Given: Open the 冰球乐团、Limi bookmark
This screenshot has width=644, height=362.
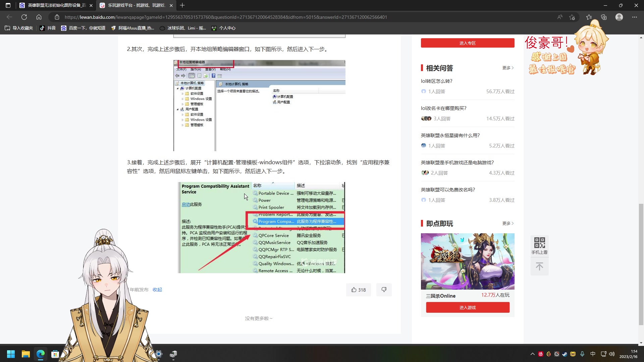Looking at the screenshot, I should coord(183,28).
